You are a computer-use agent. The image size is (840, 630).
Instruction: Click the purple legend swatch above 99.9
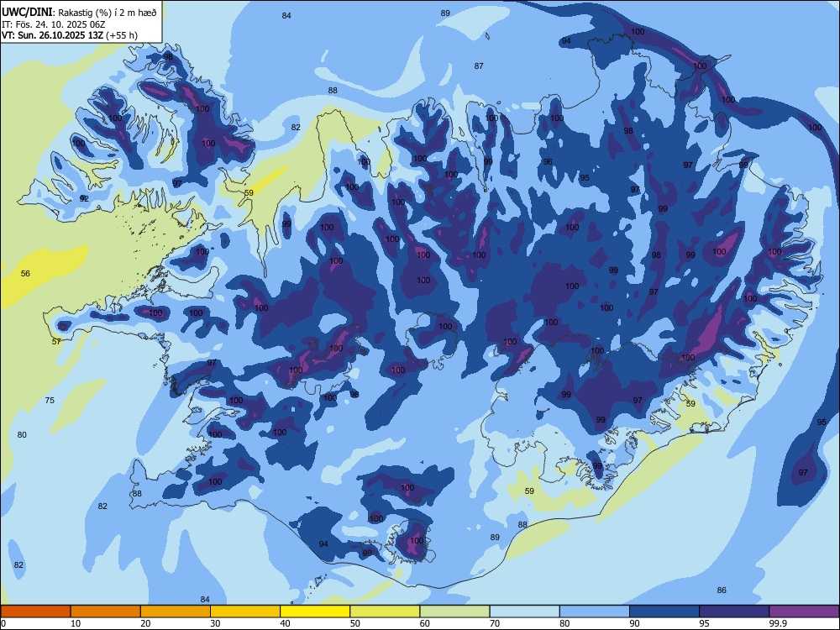click(x=804, y=612)
